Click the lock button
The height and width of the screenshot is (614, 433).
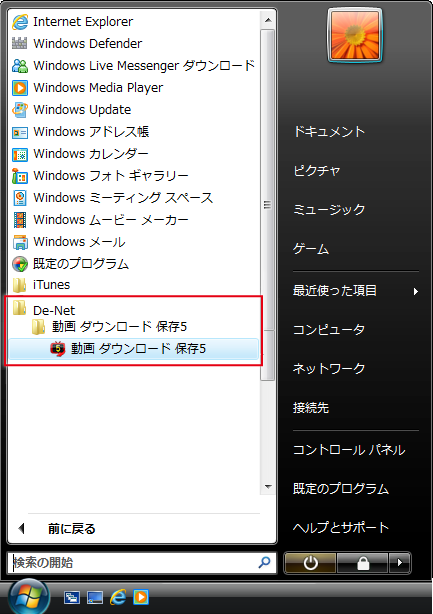[x=363, y=563]
